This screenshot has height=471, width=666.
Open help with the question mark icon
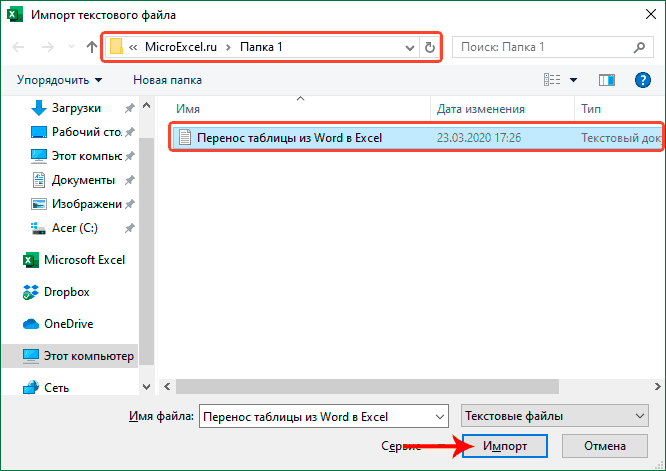pos(643,80)
